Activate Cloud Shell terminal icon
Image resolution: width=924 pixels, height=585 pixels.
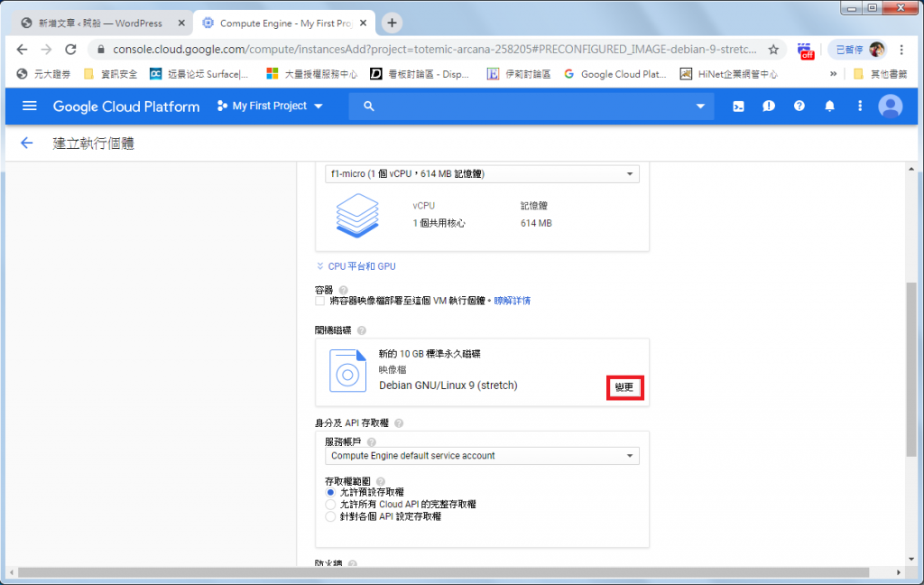pos(738,107)
